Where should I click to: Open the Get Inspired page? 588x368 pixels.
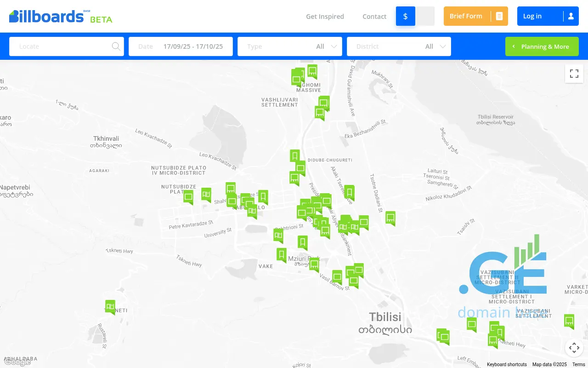tap(325, 17)
